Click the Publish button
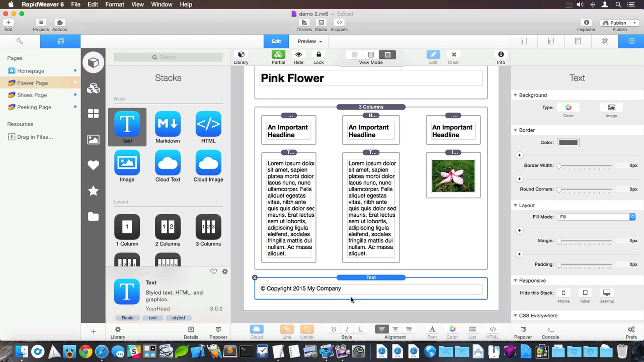The width and height of the screenshot is (644, 362). coord(615,23)
